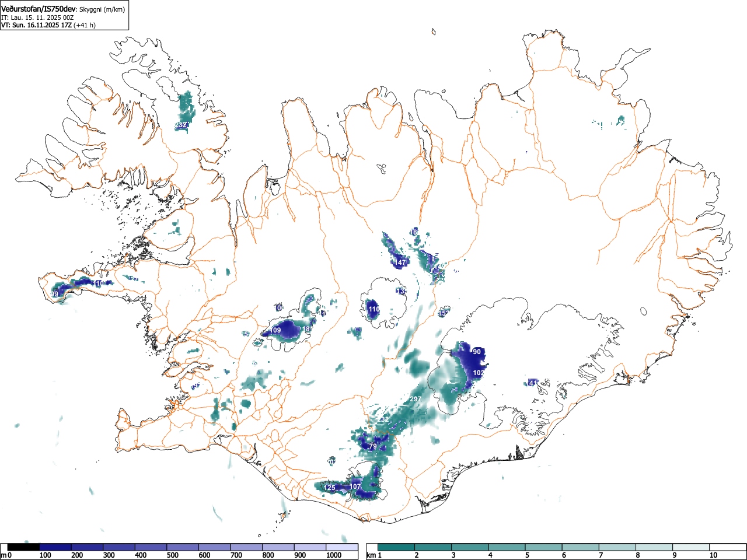Screen dimensions: 747x560
Task: Click the '109' visibility value on Langjökull
Action: coord(275,331)
